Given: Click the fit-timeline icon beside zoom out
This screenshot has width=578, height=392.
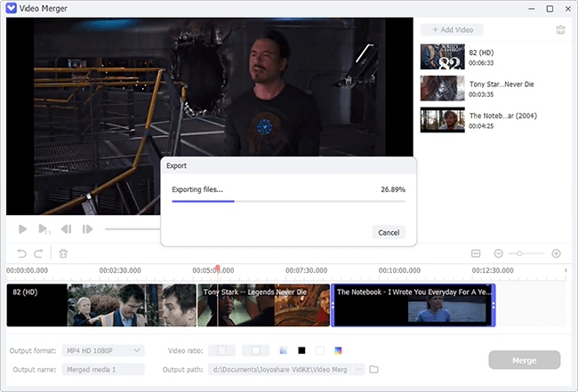Looking at the screenshot, I should click(476, 253).
